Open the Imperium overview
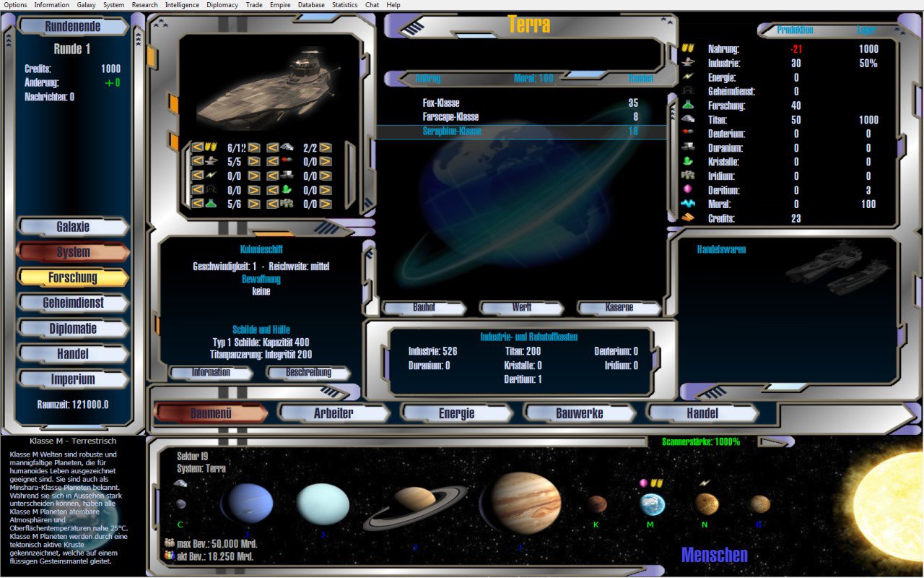Screen dimensions: 924x578 tap(73, 379)
